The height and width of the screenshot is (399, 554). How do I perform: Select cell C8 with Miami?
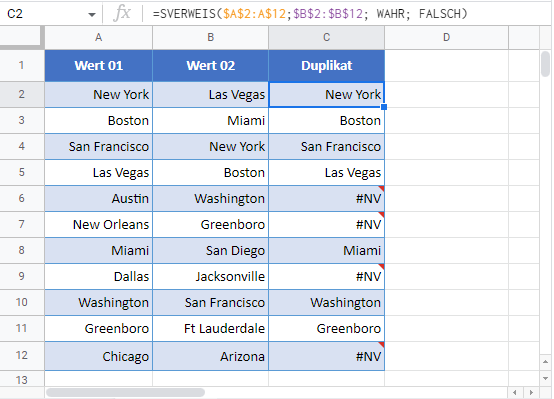(326, 251)
